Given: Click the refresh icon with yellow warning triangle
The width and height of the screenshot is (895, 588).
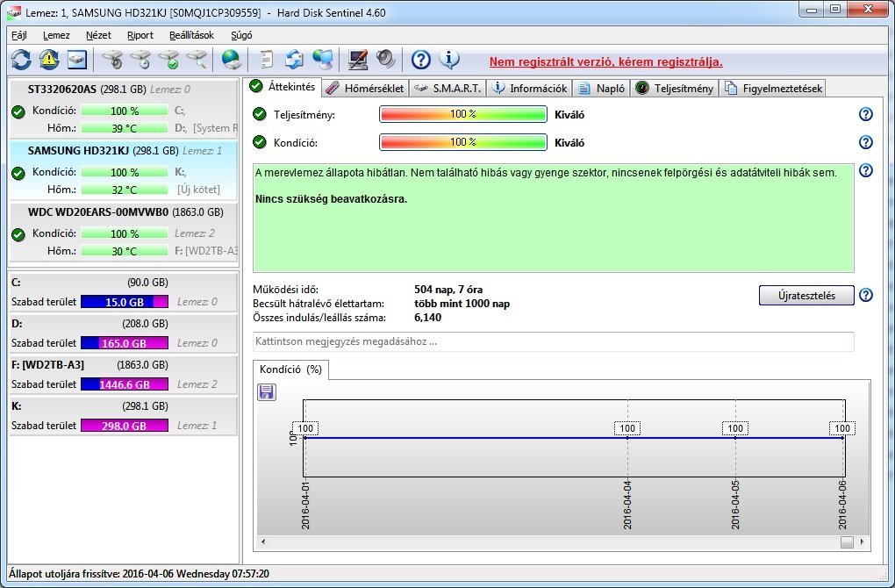Looking at the screenshot, I should (49, 60).
